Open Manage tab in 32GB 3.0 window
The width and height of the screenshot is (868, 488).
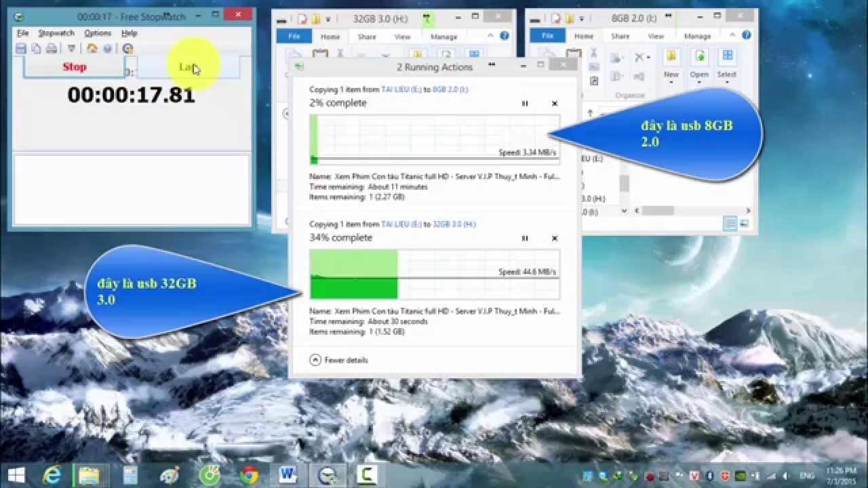(444, 37)
